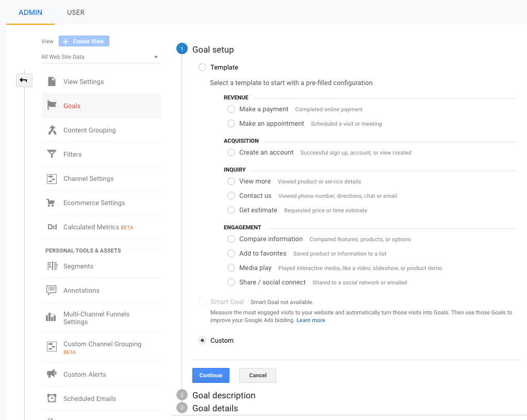Open Filters in the sidebar

tap(102, 154)
